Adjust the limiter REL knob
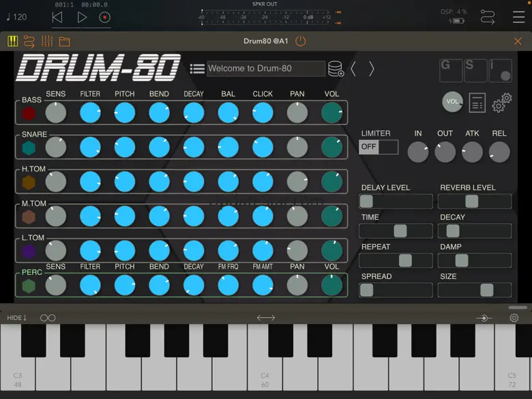The image size is (532, 399). pos(499,152)
